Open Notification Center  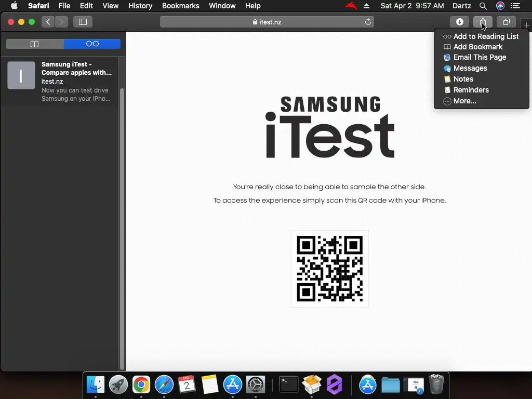tap(515, 6)
